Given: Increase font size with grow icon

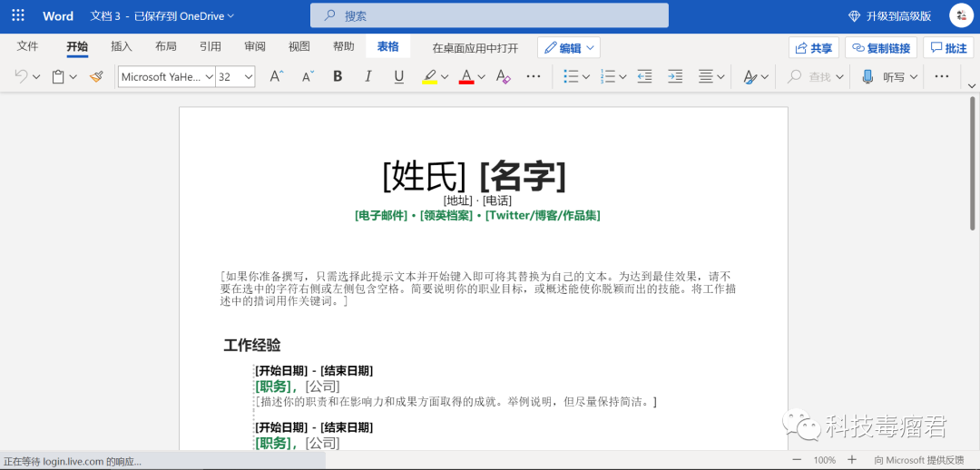Looking at the screenshot, I should pyautogui.click(x=276, y=76).
